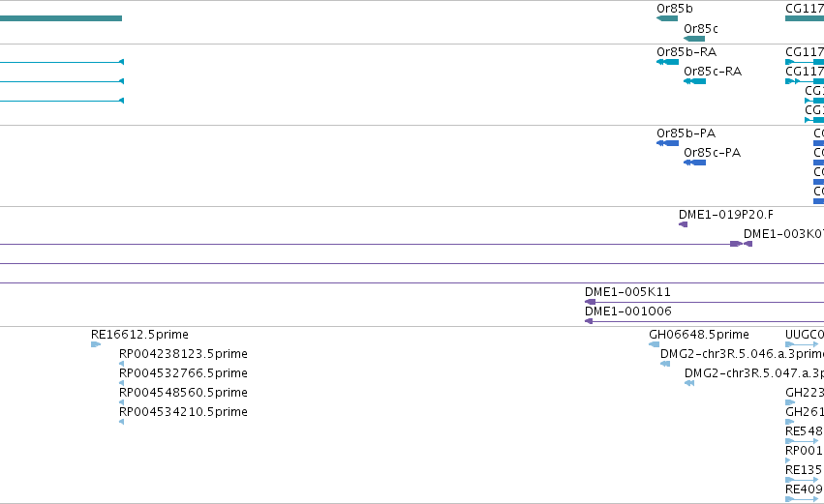Image resolution: width=824 pixels, height=504 pixels.
Task: Click the DME1-019P20.F feature
Action: click(684, 224)
